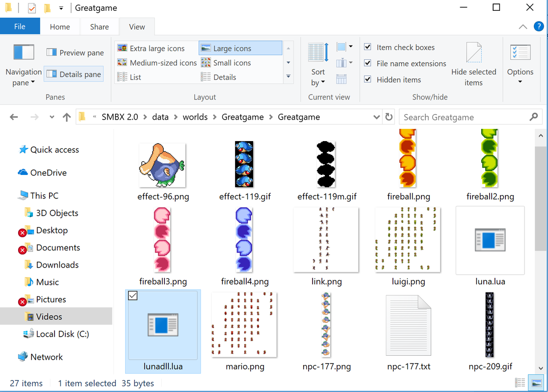The width and height of the screenshot is (548, 392).
Task: Switch to the Share tab
Action: click(99, 27)
